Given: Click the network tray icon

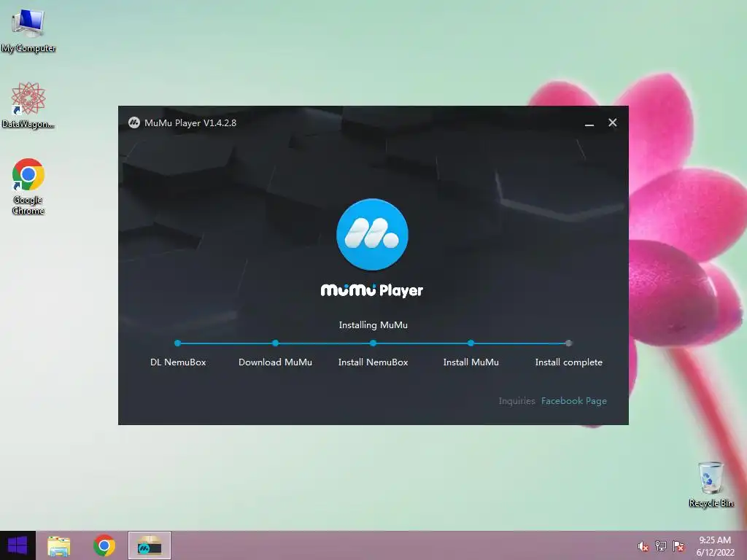Looking at the screenshot, I should 661,545.
